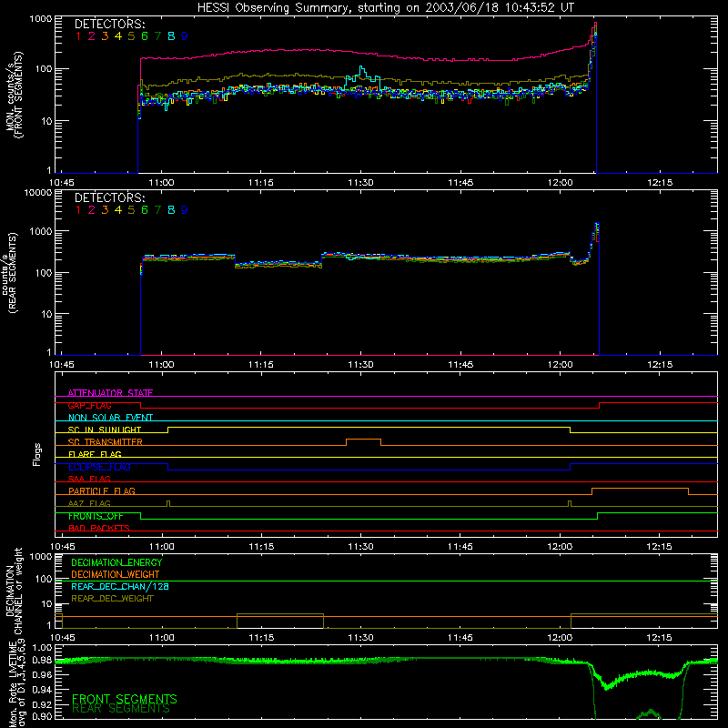728x728 pixels.
Task: Click the ECLIPSE_FLAG label
Action: click(99, 467)
